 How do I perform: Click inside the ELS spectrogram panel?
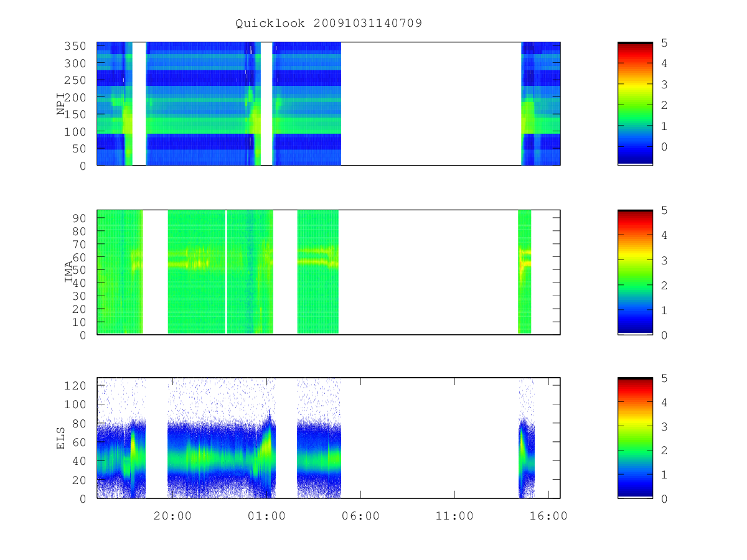329,438
